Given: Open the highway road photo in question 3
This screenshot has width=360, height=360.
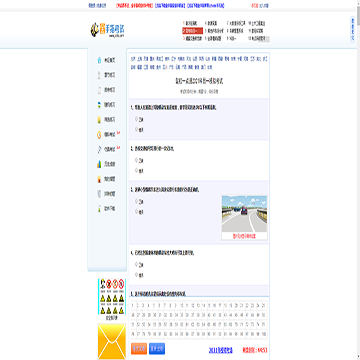Looking at the screenshot, I should [244, 214].
